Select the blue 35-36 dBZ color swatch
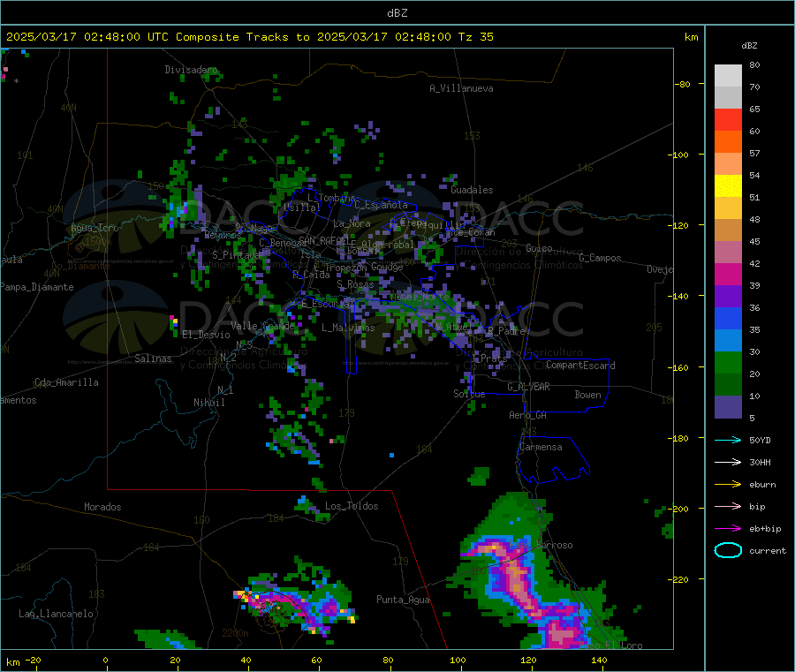This screenshot has width=795, height=672. (x=728, y=318)
